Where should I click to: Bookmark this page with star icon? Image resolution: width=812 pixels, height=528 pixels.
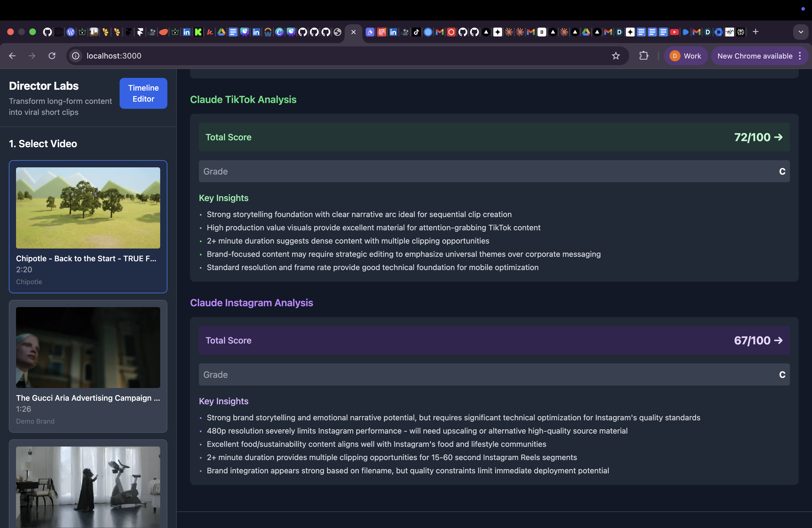(x=615, y=56)
